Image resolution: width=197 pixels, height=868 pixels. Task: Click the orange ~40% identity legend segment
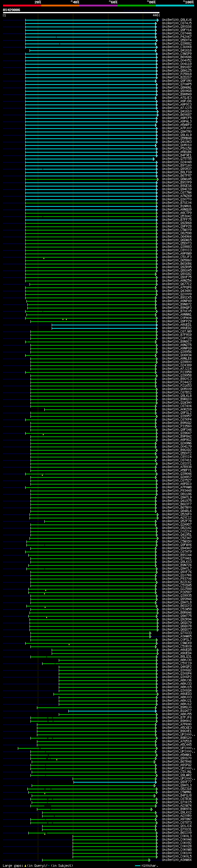point(60,6)
